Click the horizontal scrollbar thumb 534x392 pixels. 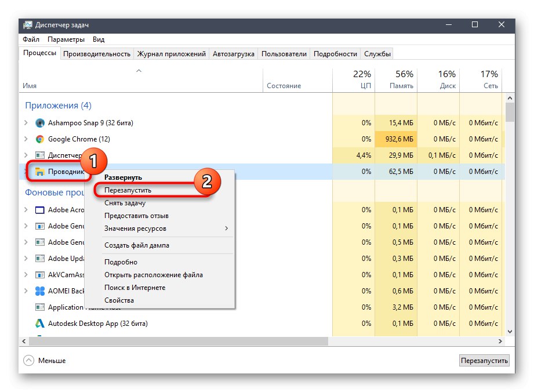click(179, 341)
